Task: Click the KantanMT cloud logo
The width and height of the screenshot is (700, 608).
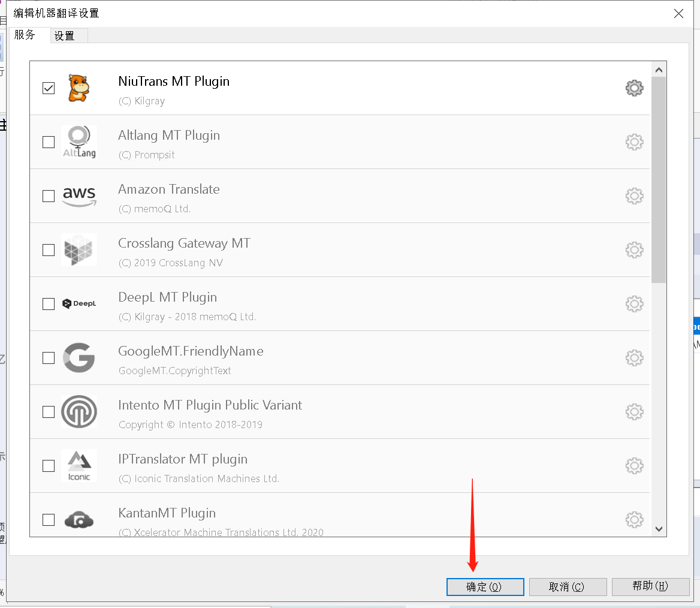Action: [x=79, y=519]
